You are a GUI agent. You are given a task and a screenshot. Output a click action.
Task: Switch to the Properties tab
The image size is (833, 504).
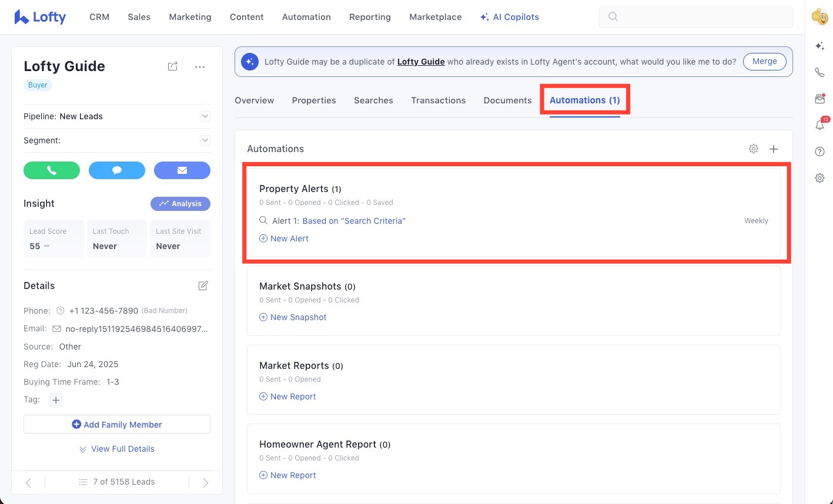(x=314, y=100)
